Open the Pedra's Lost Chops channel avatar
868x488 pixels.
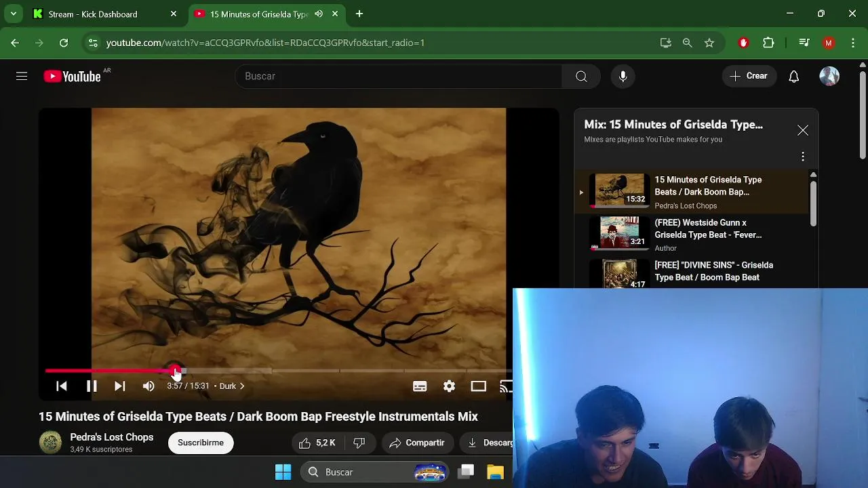click(x=50, y=443)
